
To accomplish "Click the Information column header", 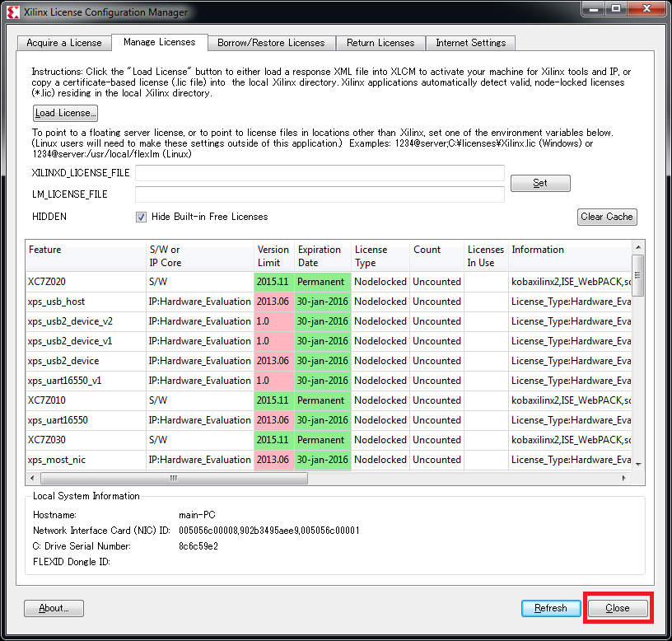I will click(570, 256).
